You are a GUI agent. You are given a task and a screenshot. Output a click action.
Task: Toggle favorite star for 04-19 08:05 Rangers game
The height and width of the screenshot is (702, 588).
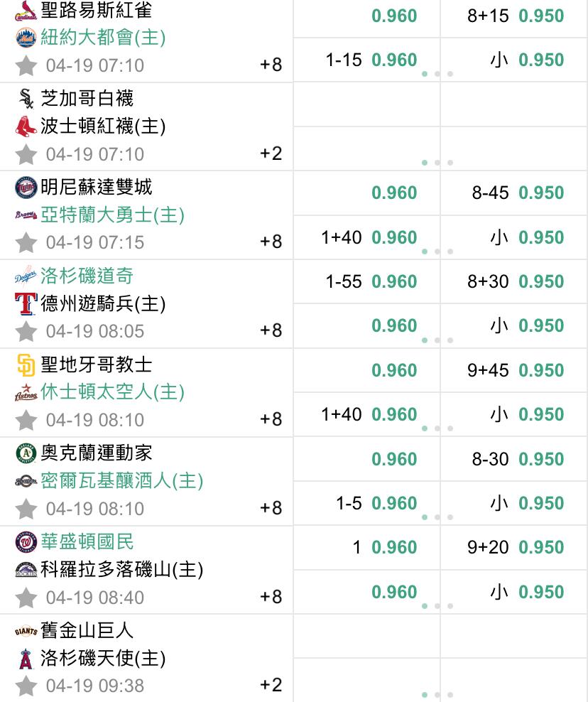(26, 331)
